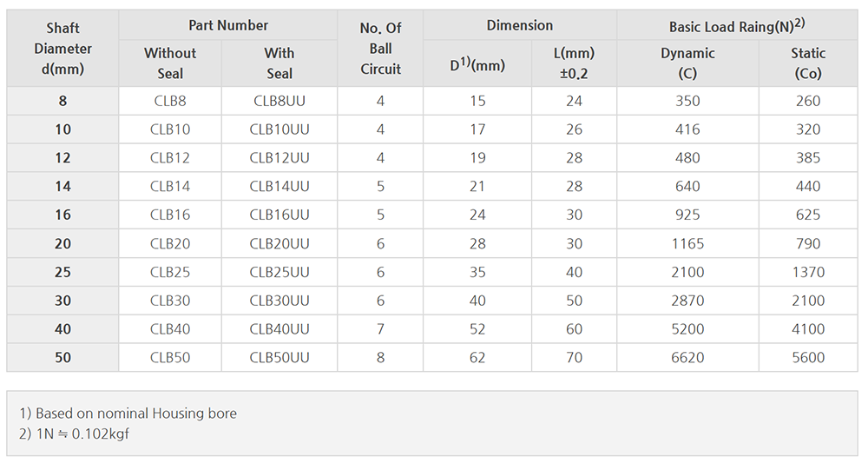868x470 pixels.
Task: Select shaft diameter 25 row label
Action: pos(62,272)
